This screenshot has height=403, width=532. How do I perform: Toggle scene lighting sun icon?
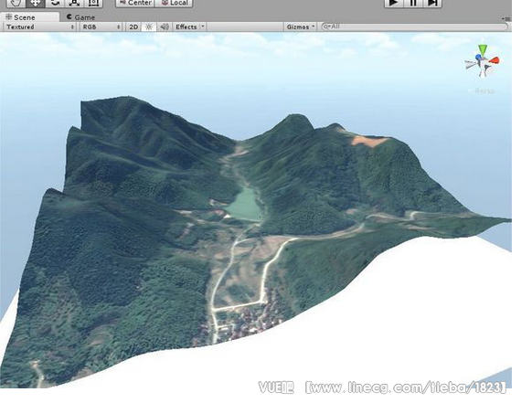[149, 27]
